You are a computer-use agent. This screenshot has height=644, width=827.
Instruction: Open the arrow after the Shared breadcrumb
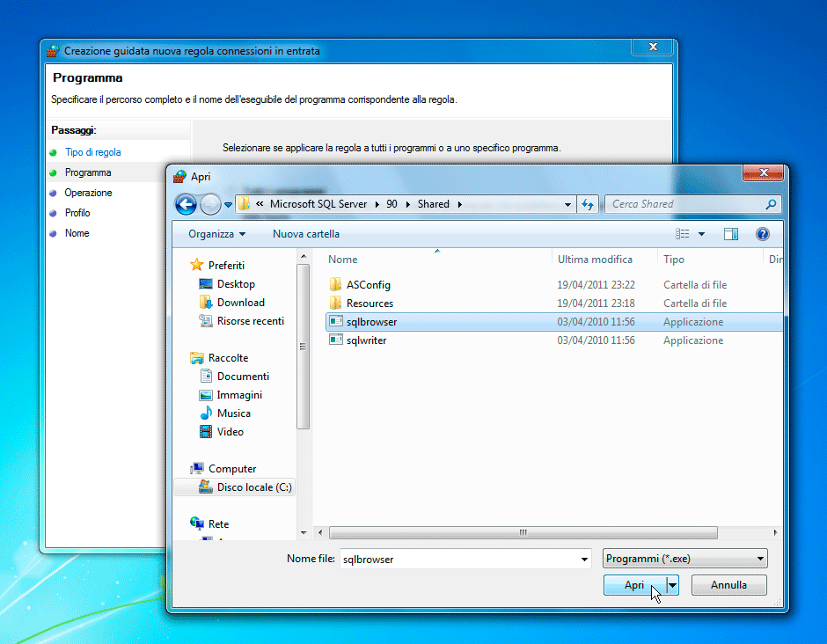point(460,204)
